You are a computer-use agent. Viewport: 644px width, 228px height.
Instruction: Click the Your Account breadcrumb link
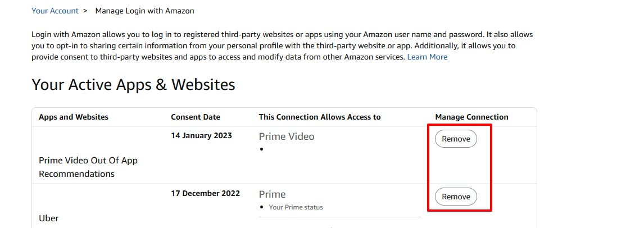coord(55,11)
